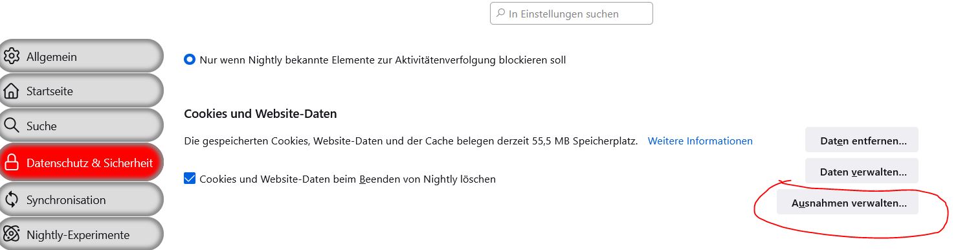980x250 pixels.
Task: Show the Nightly-Experimente settings page
Action: (x=81, y=234)
